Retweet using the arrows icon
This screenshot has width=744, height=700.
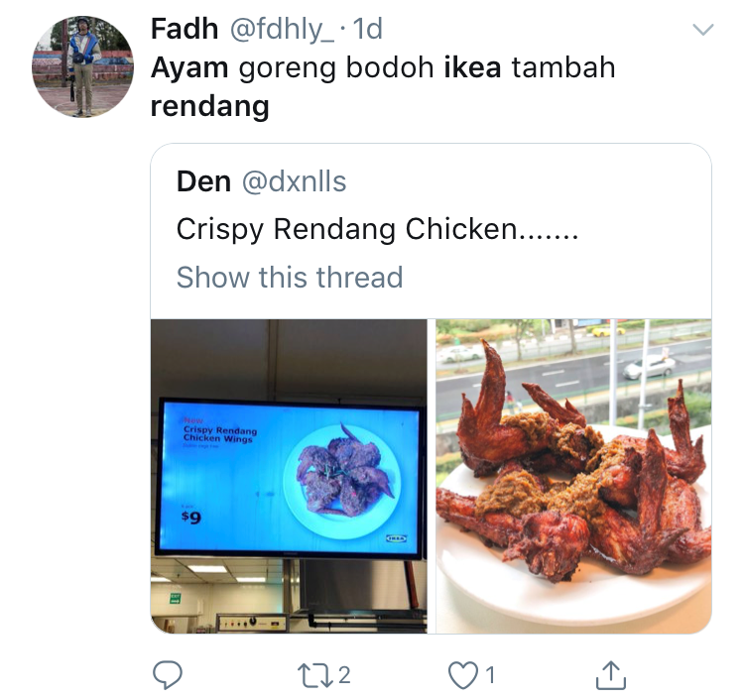pos(315,675)
